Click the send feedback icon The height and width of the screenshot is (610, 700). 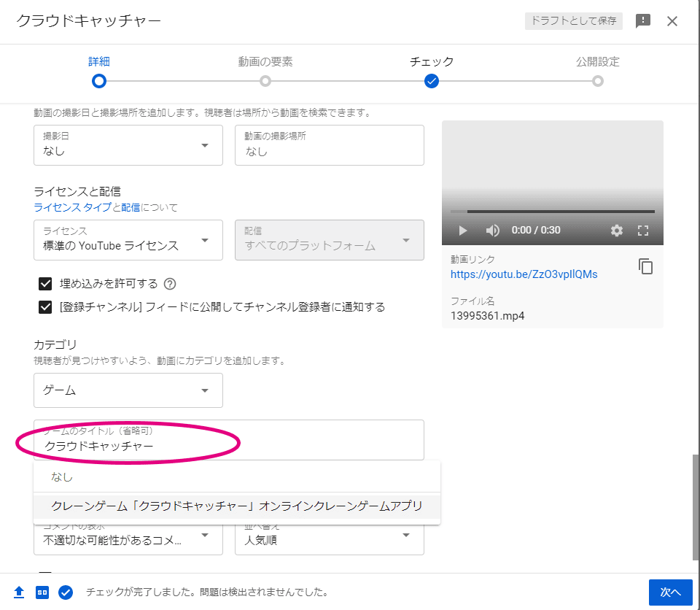[x=643, y=20]
